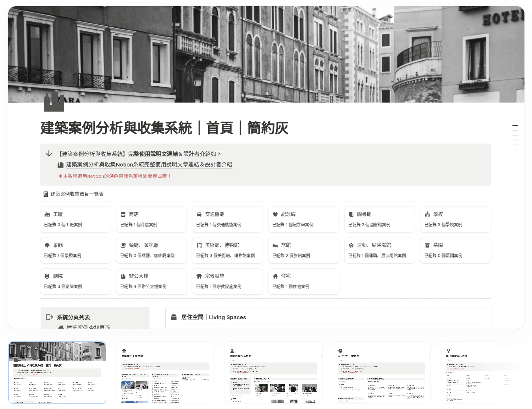The image size is (532, 409).
Task: Open the Notion系統完整使用說明文章 link
Action: coord(149,165)
